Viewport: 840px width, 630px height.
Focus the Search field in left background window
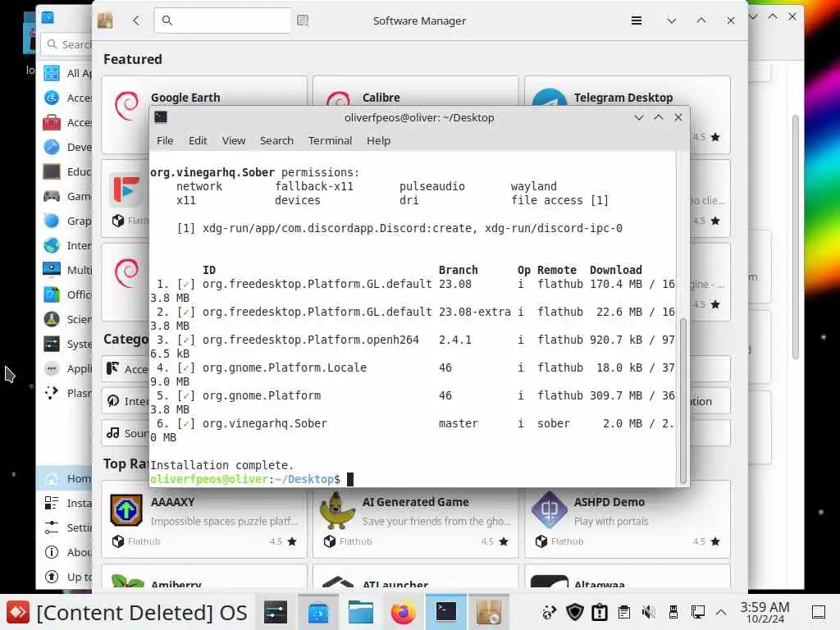(67, 44)
